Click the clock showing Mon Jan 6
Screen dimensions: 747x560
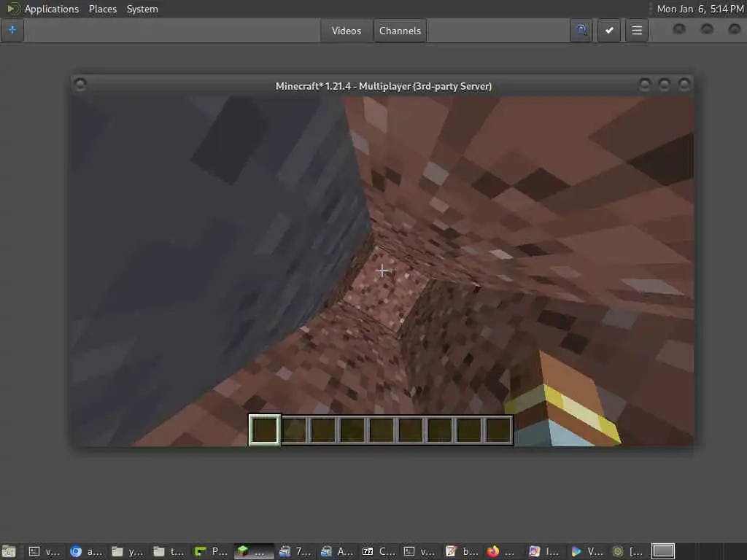[700, 9]
